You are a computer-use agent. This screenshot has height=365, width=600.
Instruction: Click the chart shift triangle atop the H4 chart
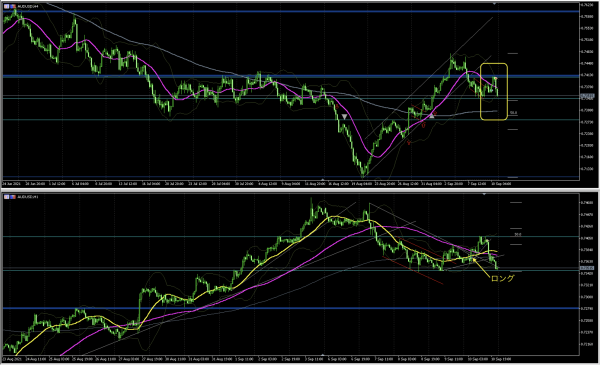tap(494, 4)
